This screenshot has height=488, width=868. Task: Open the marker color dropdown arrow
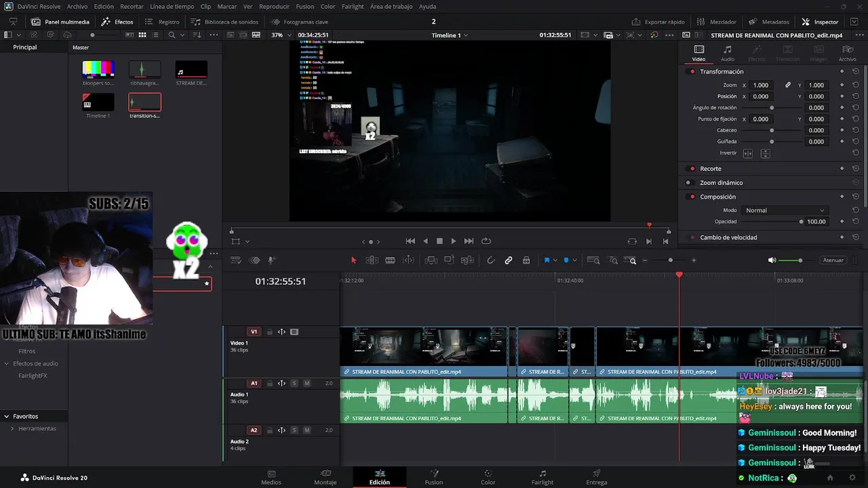(x=574, y=260)
